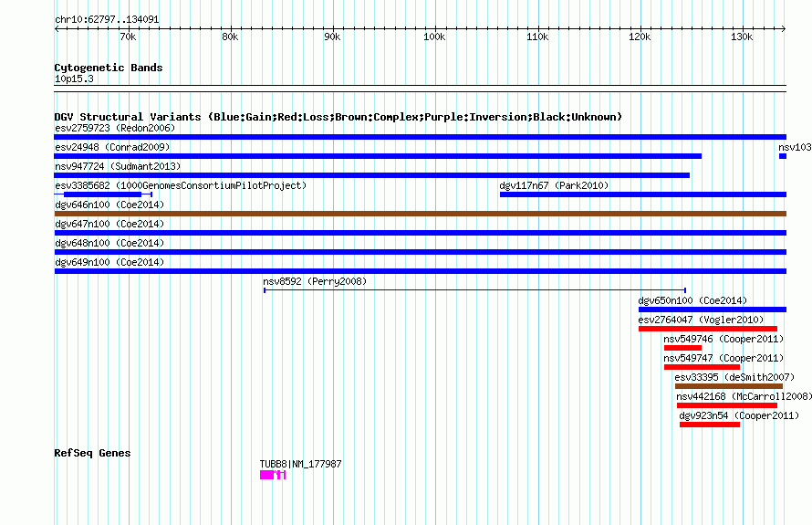Click the dgv117n67 blue gain bar
Viewport: 812px width, 525px height.
click(x=642, y=194)
